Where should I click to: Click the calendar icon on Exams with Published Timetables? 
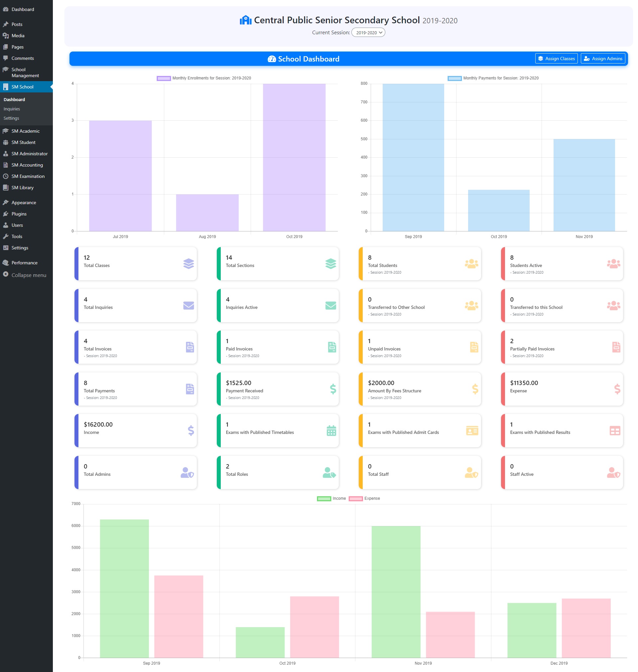click(331, 431)
